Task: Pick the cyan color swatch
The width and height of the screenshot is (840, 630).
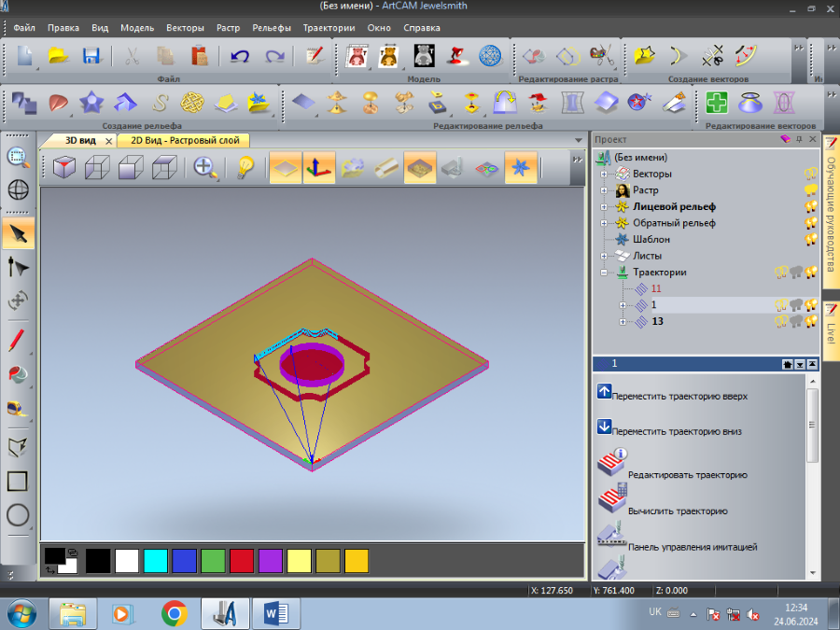Action: pos(155,561)
